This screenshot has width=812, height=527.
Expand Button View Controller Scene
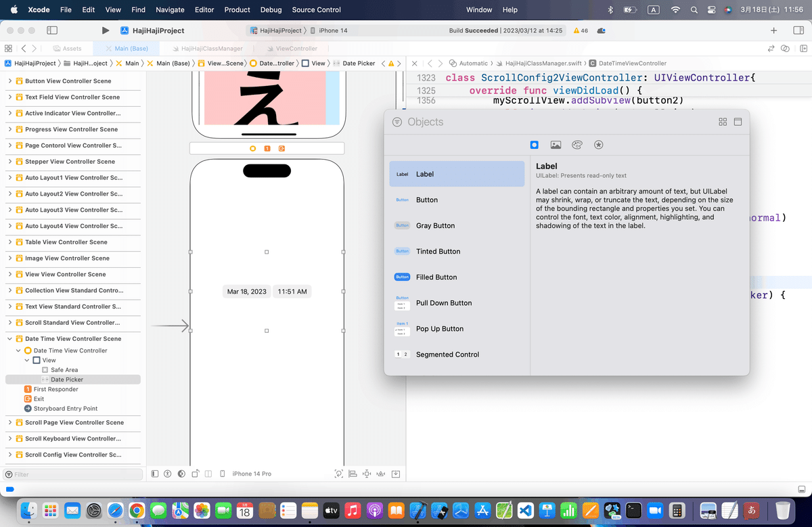point(9,81)
